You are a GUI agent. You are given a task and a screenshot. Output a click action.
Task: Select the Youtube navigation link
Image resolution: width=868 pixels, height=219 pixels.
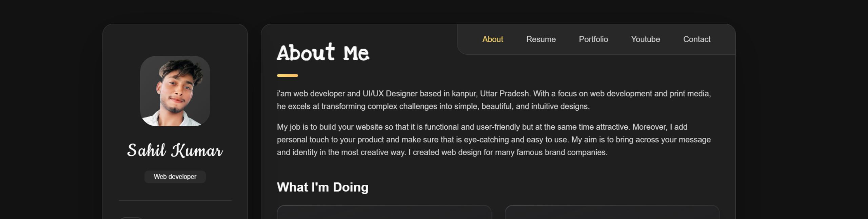click(645, 39)
